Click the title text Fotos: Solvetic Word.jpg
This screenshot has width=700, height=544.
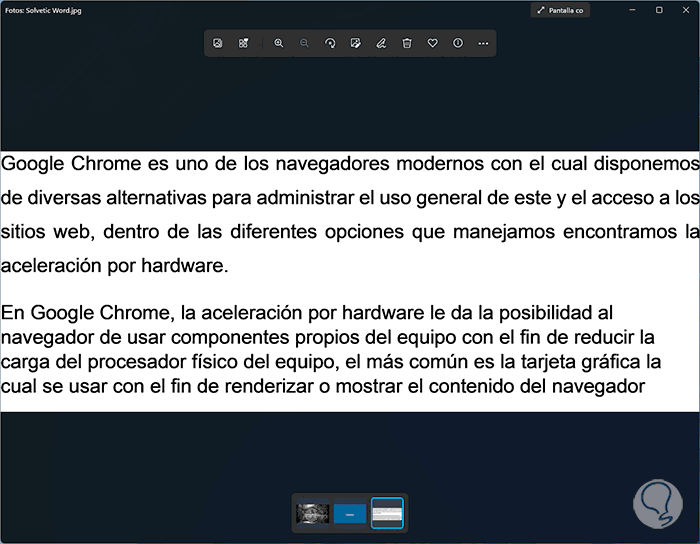[43, 10]
